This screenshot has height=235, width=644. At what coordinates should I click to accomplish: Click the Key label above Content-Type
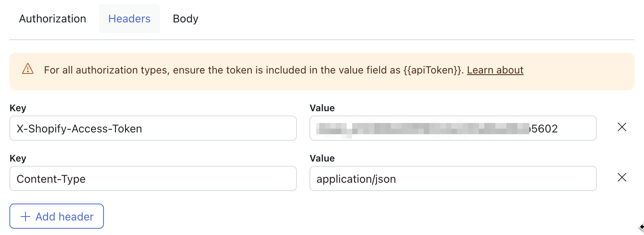click(18, 158)
